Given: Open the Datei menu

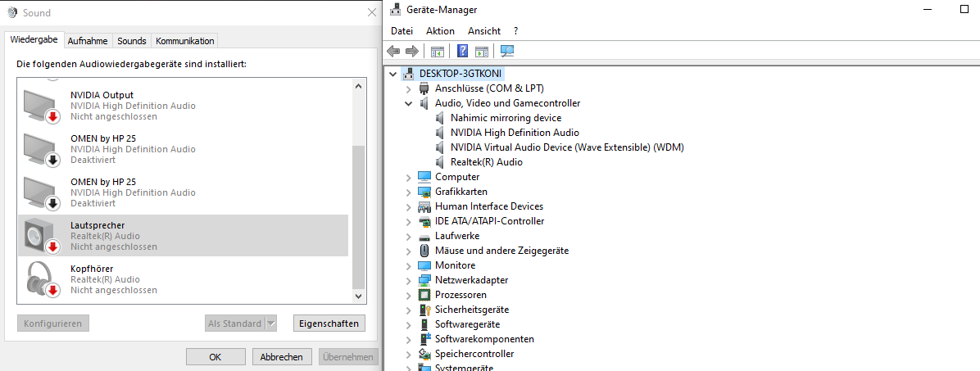Looking at the screenshot, I should click(402, 30).
